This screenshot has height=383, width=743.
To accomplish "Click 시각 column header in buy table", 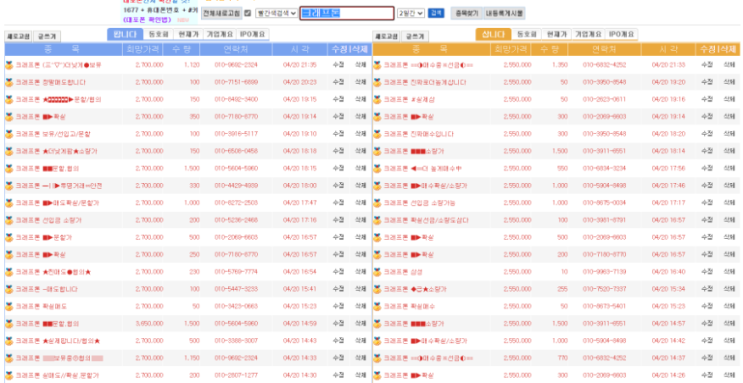I will tap(668, 49).
